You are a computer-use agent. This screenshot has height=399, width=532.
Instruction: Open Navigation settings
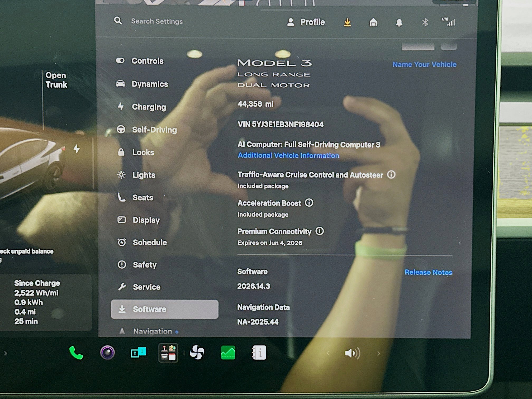149,331
